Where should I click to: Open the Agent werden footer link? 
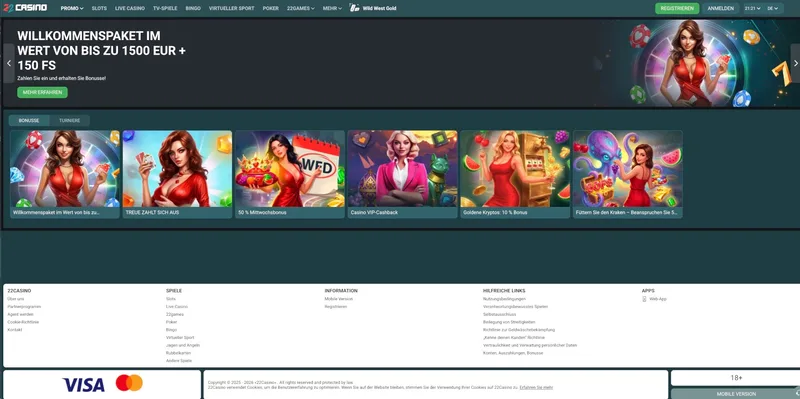(20, 314)
